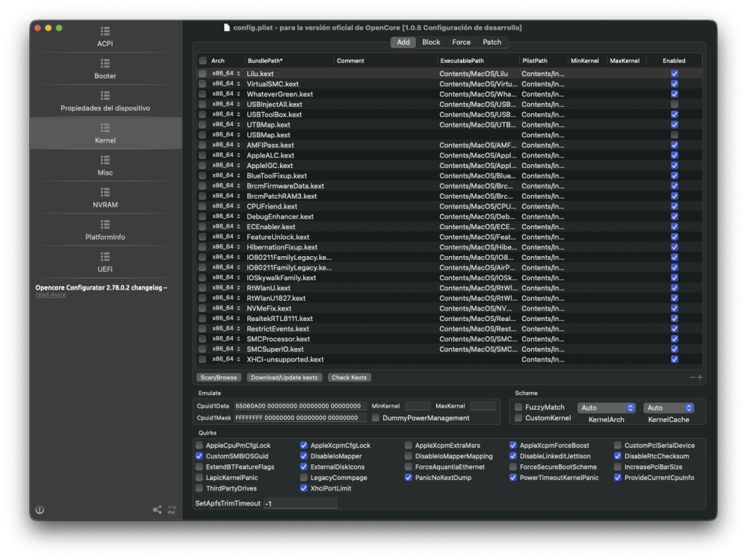Check the FuzzyMatch checkbox
The width and height of the screenshot is (747, 560).
pos(518,407)
